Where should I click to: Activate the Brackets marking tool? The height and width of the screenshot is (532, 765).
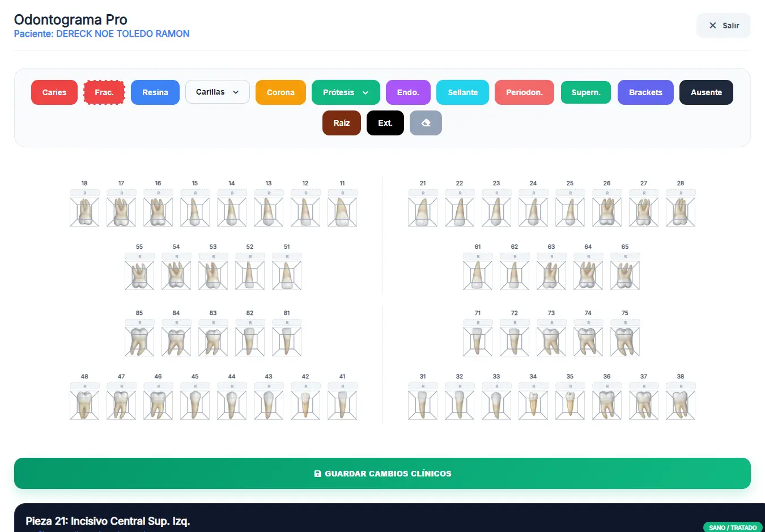645,92
